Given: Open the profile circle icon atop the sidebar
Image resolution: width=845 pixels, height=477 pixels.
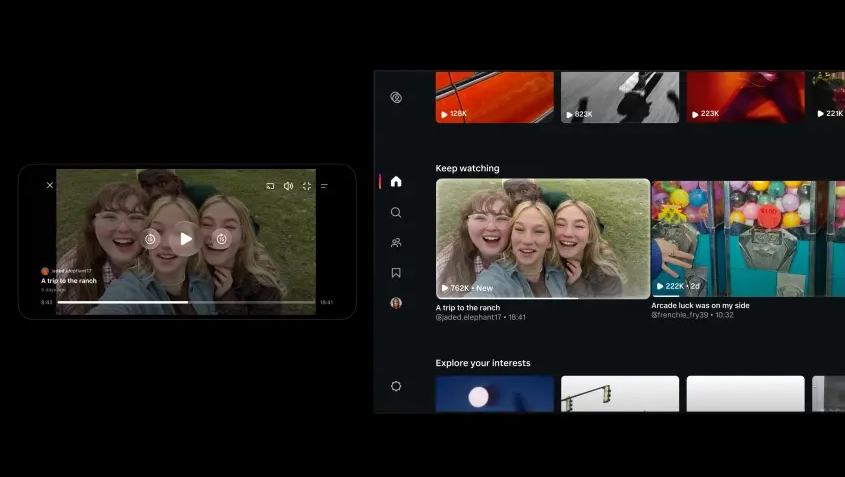Looking at the screenshot, I should click(x=396, y=98).
